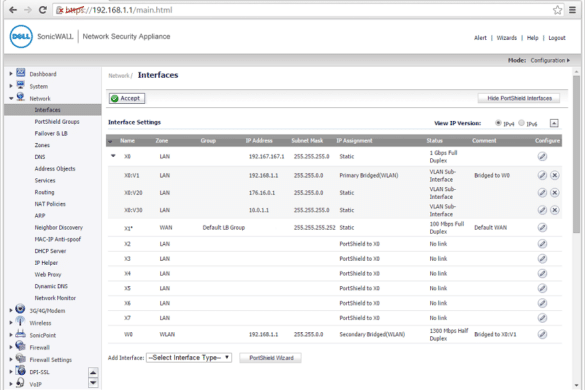The height and width of the screenshot is (390, 585).
Task: Click the edit pencil icon for X0
Action: (x=542, y=156)
